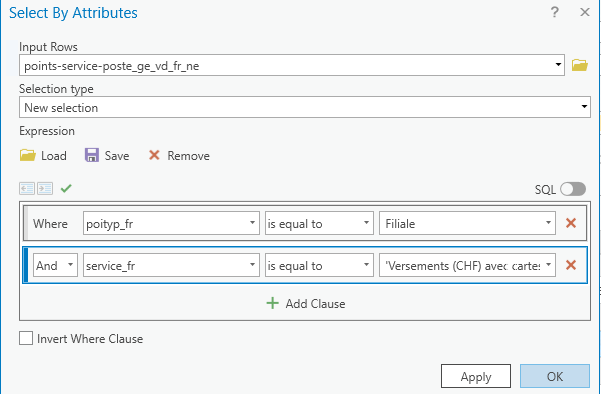Save the current expression

(x=107, y=156)
